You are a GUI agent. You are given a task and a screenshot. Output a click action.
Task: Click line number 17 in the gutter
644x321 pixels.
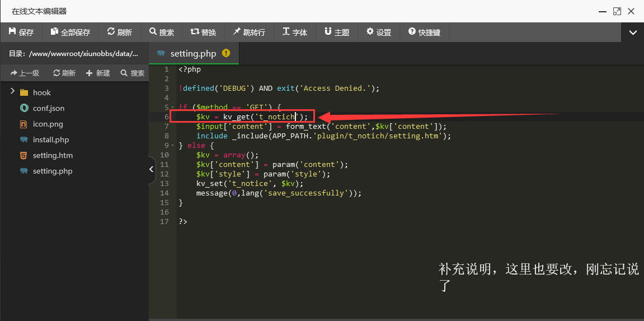click(x=164, y=221)
